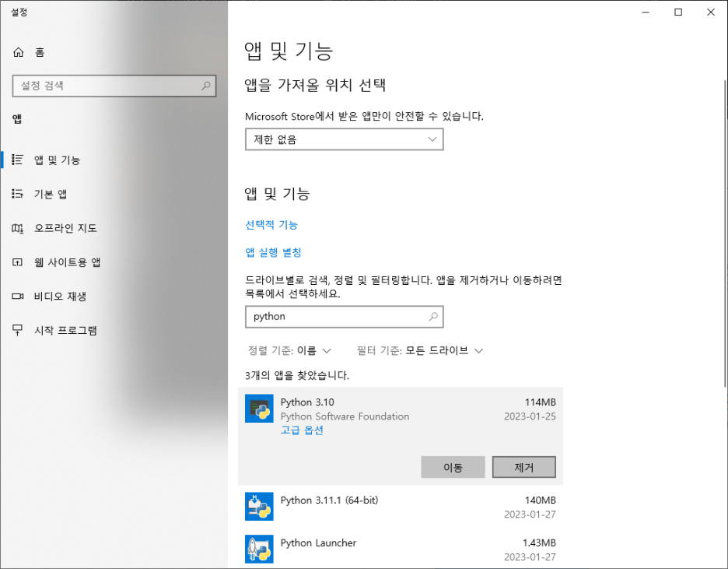Image resolution: width=728 pixels, height=569 pixels.
Task: Click the 제거 button to uninstall Python 3.10
Action: [x=523, y=467]
